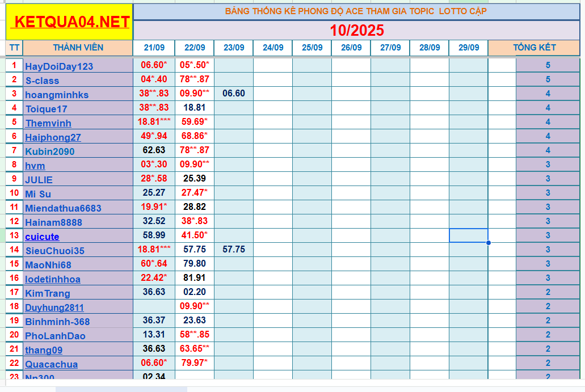This screenshot has height=392, width=585.
Task: Open the lodetinhhoa member link
Action: pyautogui.click(x=53, y=279)
